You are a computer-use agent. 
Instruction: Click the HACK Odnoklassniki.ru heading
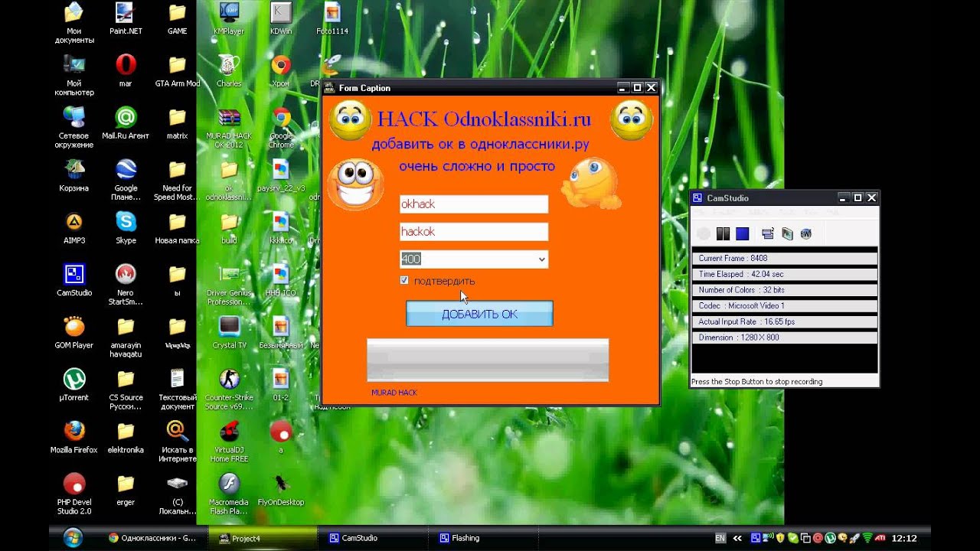484,119
